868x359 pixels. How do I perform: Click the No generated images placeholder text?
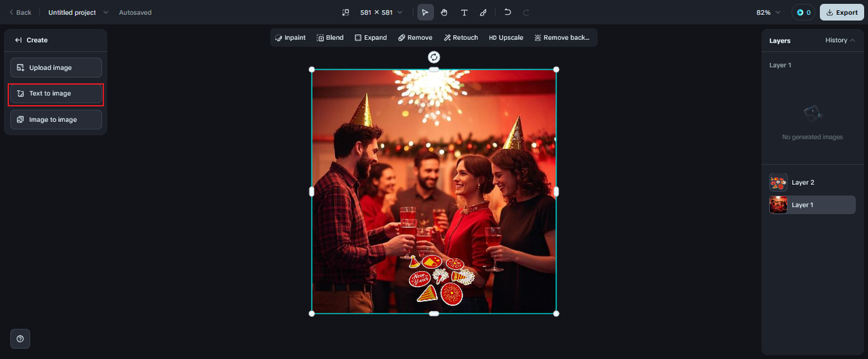pyautogui.click(x=812, y=137)
